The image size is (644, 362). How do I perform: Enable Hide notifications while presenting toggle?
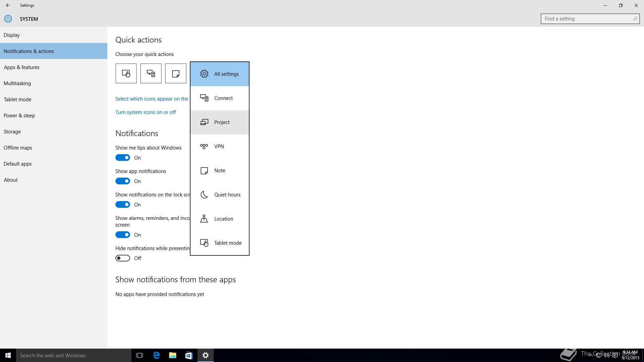(x=123, y=258)
